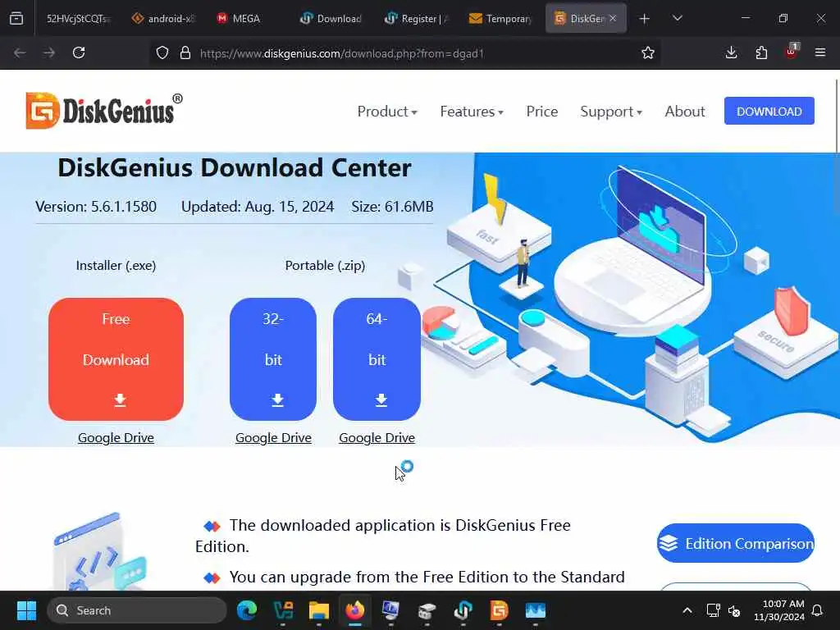Open Firefox application menu
Image resolution: width=840 pixels, height=630 pixels.
(x=820, y=52)
